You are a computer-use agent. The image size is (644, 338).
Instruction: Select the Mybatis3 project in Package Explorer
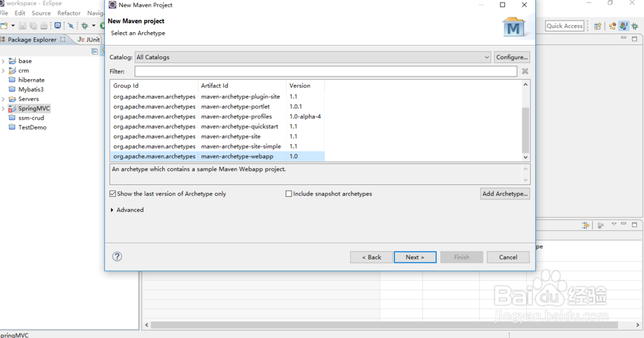click(31, 89)
